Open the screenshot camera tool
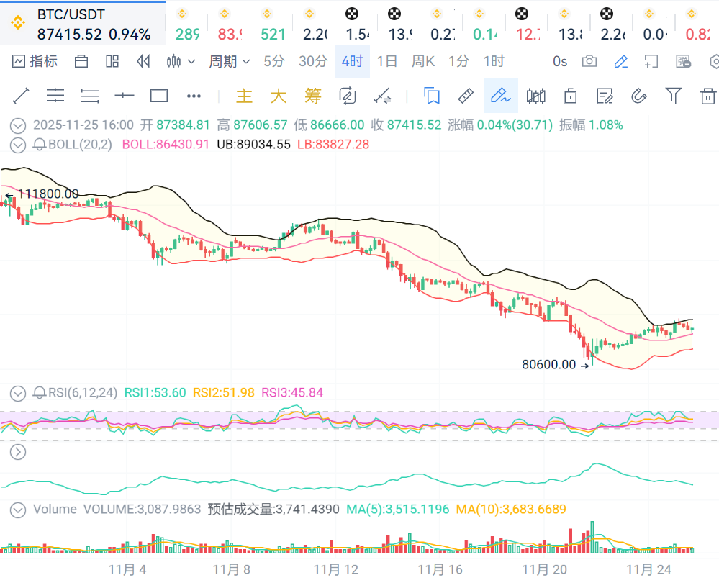Screen dimensions: 719x588 (589, 62)
